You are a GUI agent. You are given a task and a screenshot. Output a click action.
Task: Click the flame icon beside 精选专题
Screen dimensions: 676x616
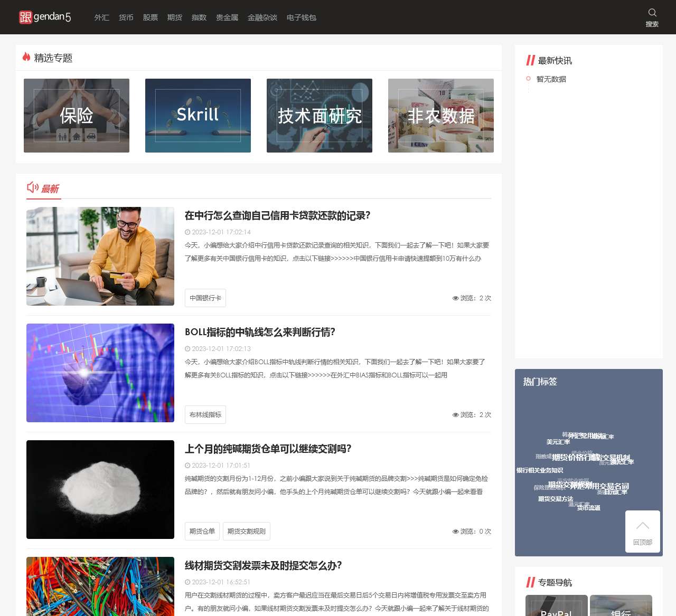pyautogui.click(x=26, y=58)
